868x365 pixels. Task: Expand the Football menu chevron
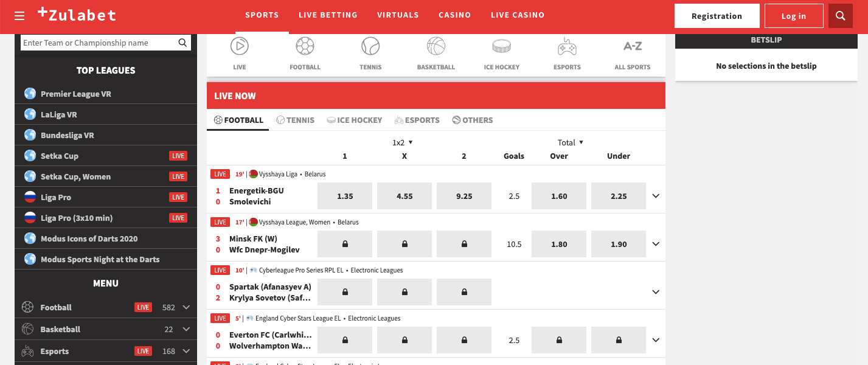186,307
